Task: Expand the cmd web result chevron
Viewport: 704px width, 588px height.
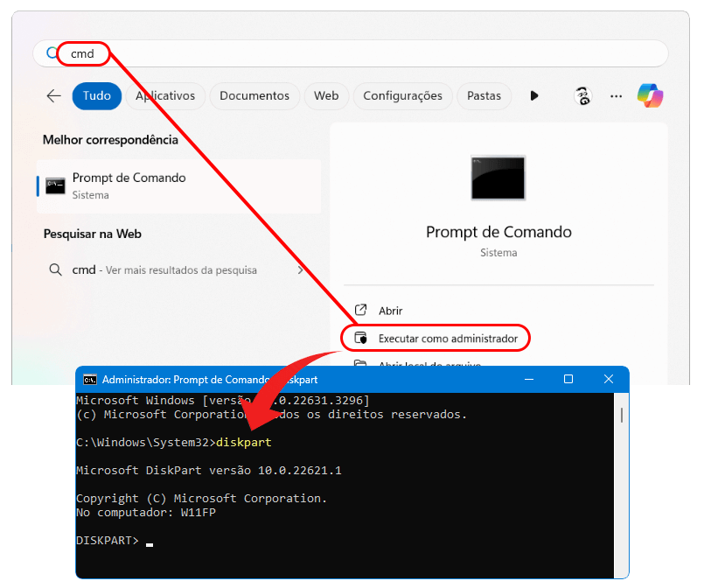Action: [x=300, y=270]
